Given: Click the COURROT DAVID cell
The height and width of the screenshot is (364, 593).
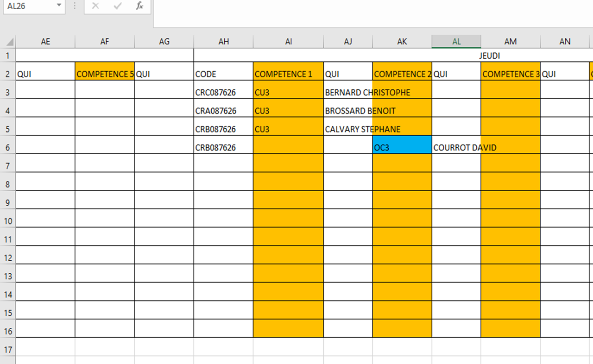Looking at the screenshot, I should [x=456, y=148].
